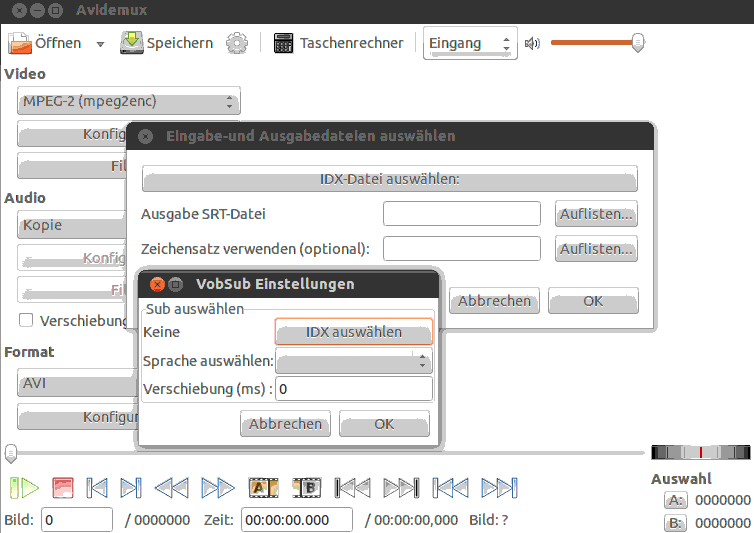Click the A: button in Auswahl
Image resolution: width=754 pixels, height=533 pixels.
coord(676,500)
